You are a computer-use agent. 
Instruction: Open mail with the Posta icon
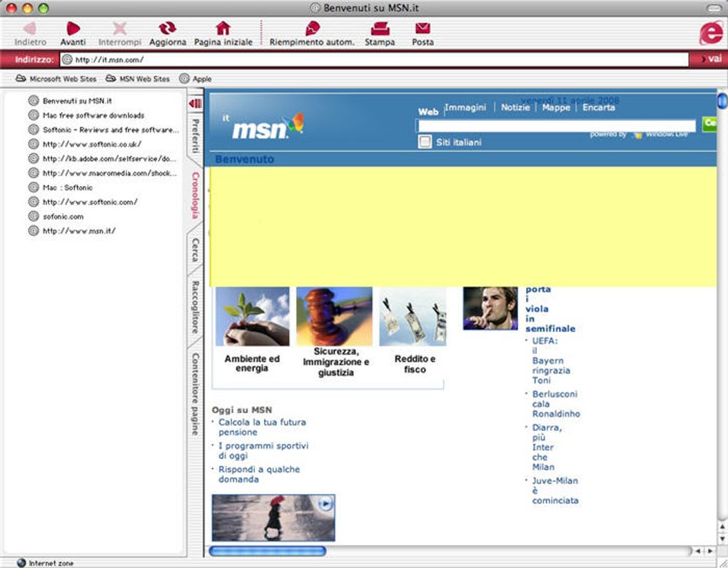click(423, 29)
